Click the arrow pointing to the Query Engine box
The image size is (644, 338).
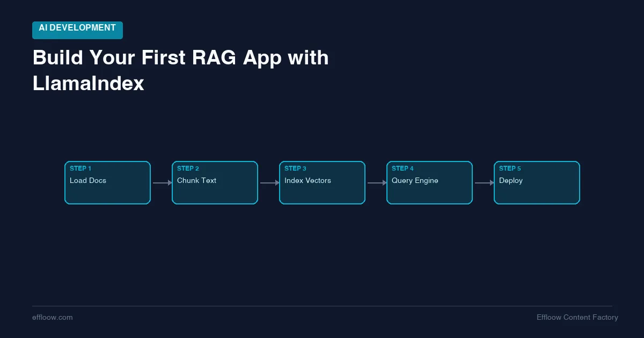(x=377, y=183)
